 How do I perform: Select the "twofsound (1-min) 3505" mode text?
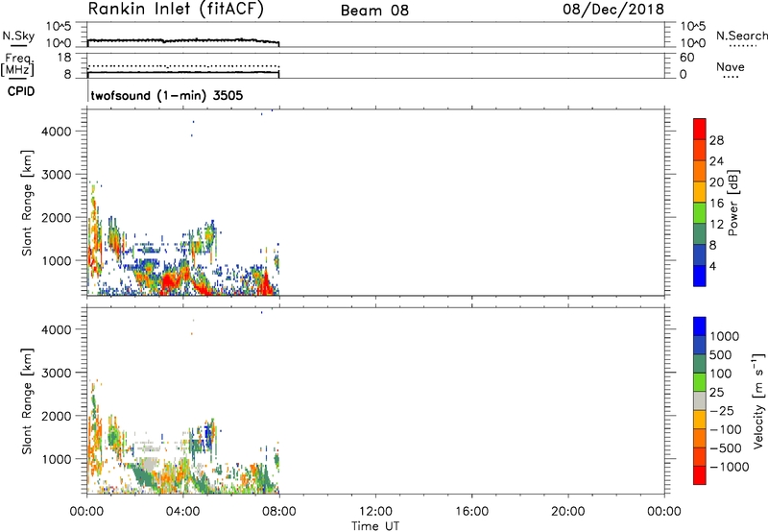click(x=166, y=95)
